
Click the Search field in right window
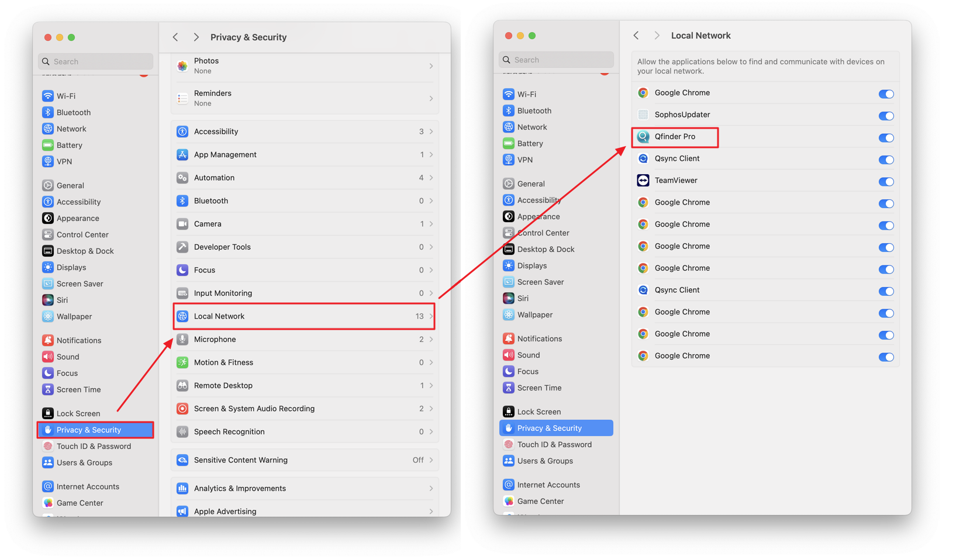pos(556,60)
